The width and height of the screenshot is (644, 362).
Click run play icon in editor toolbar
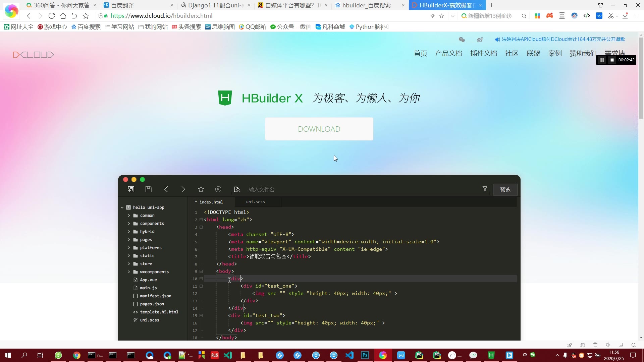218,189
